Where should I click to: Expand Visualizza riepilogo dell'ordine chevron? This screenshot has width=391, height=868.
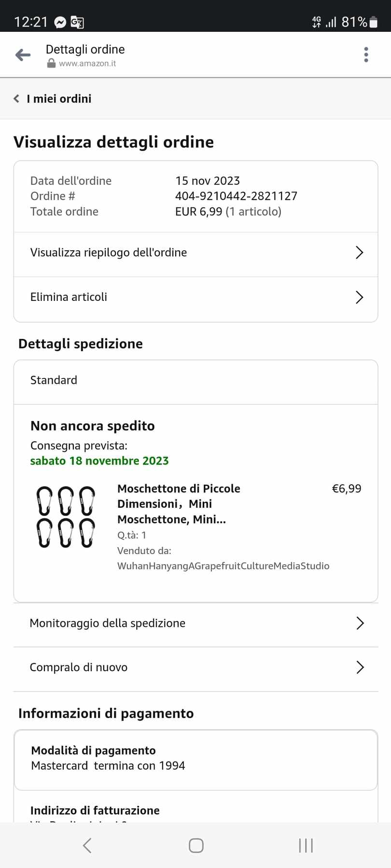(359, 253)
